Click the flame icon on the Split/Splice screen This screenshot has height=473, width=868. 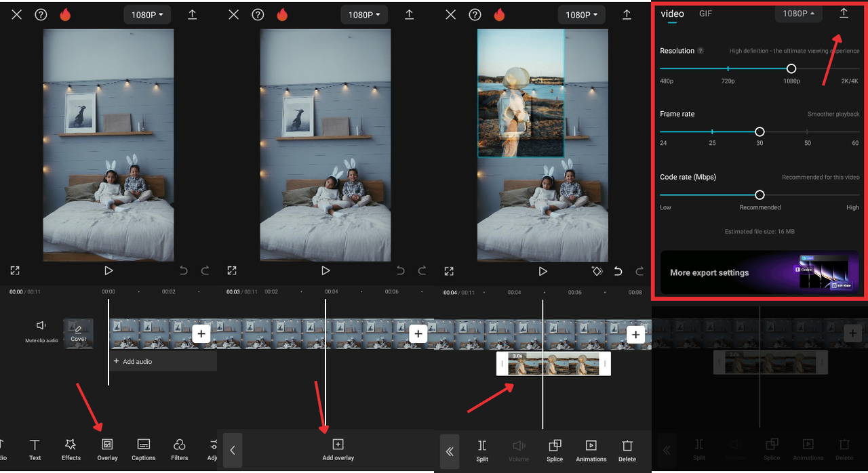coord(500,14)
